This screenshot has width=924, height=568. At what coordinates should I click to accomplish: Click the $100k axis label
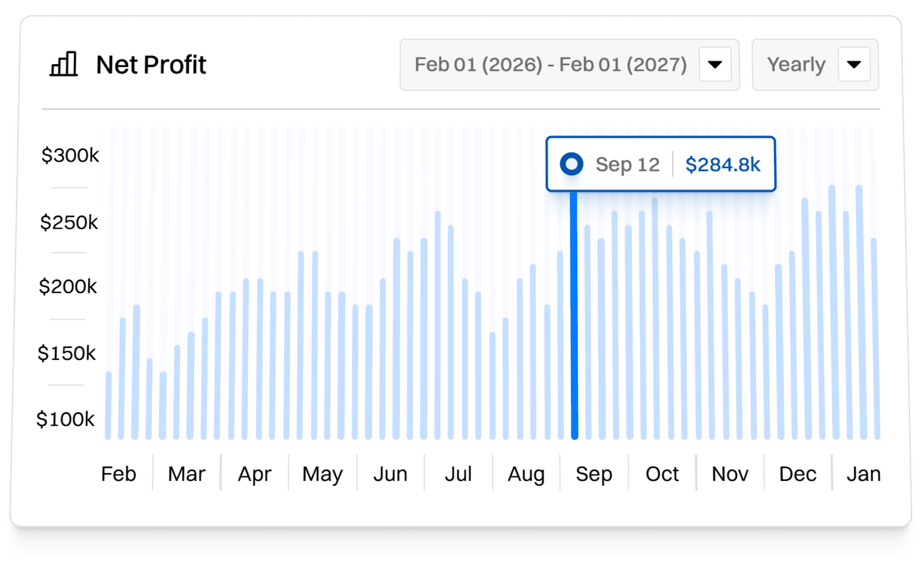[x=68, y=419]
